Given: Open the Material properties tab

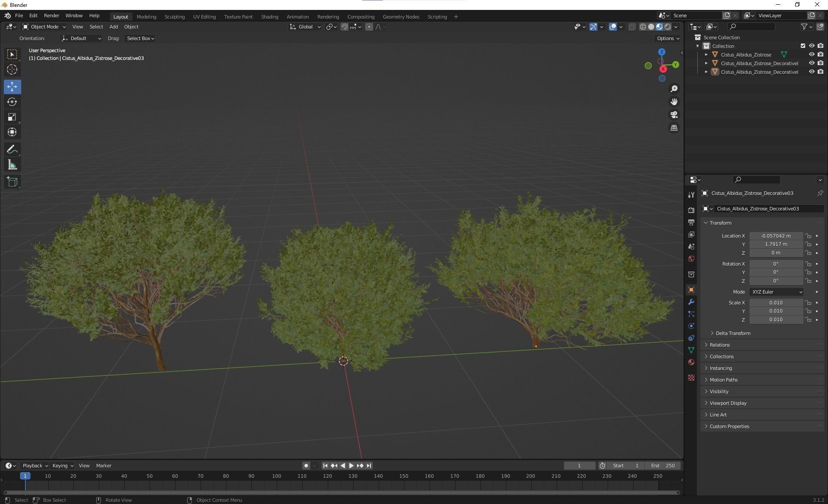Looking at the screenshot, I should click(x=691, y=362).
